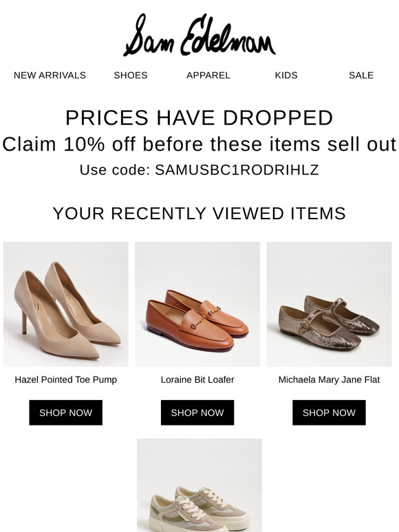Click the Loraine Bit Loafer title
The width and height of the screenshot is (399, 532).
[x=197, y=379]
